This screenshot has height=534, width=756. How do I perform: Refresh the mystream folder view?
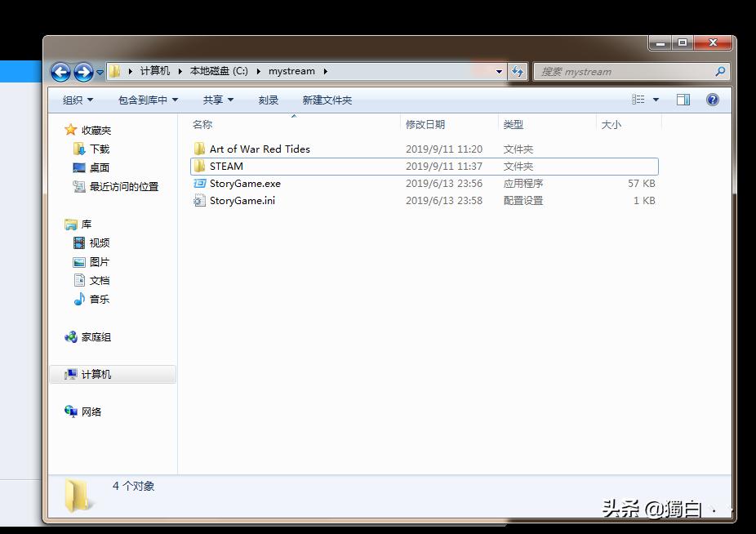pyautogui.click(x=518, y=71)
